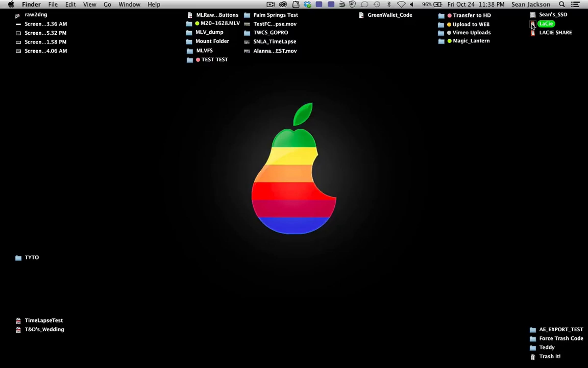Open the Go menu
The height and width of the screenshot is (368, 588).
click(x=107, y=4)
